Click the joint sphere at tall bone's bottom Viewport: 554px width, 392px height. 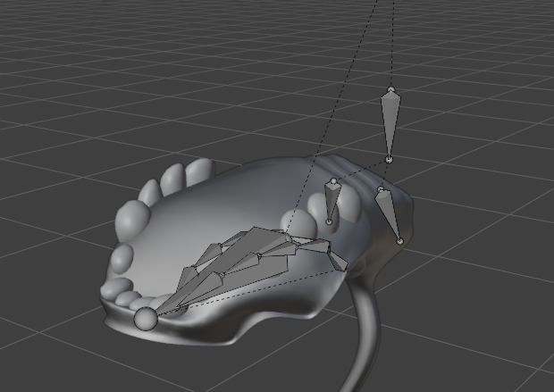[389, 159]
